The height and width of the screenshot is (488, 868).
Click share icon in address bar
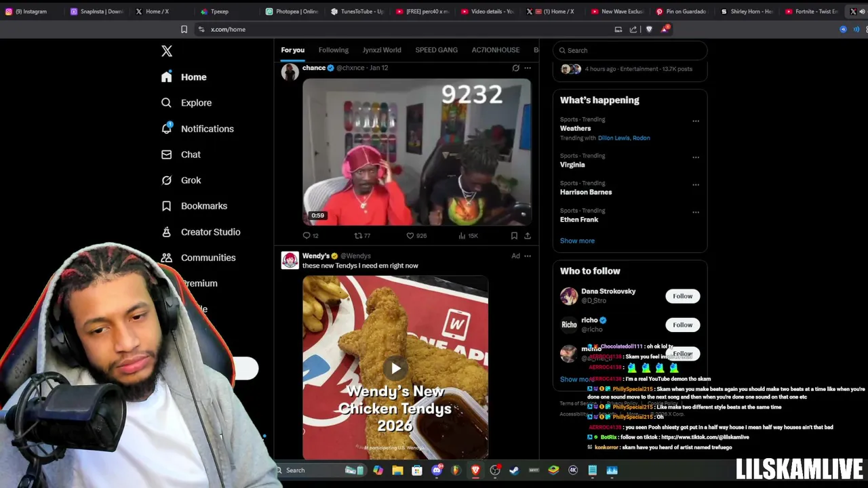point(633,29)
